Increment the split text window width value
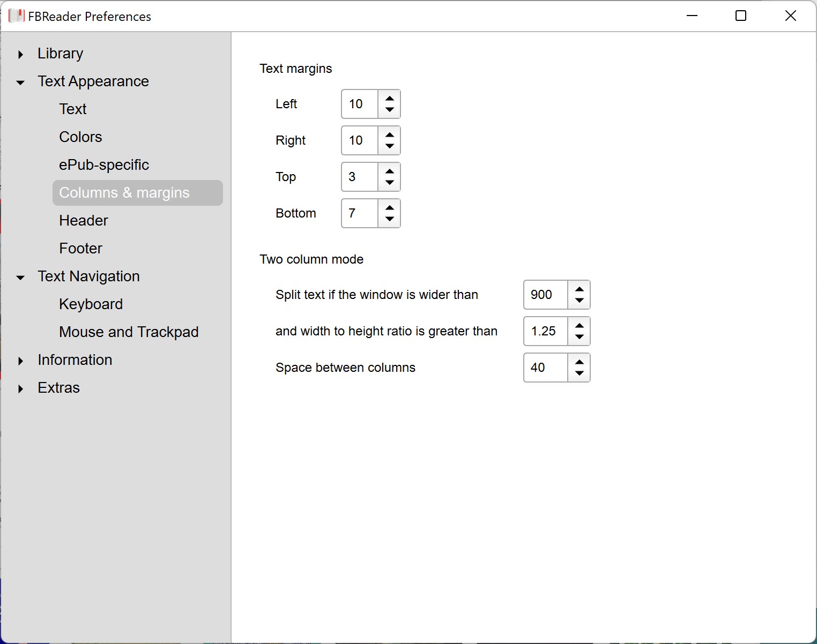The height and width of the screenshot is (644, 817). click(579, 289)
